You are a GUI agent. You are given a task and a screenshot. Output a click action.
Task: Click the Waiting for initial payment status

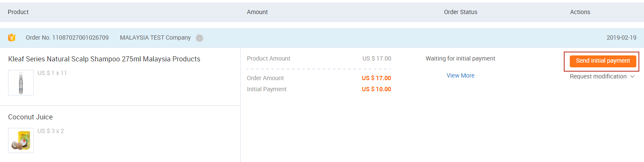click(460, 58)
